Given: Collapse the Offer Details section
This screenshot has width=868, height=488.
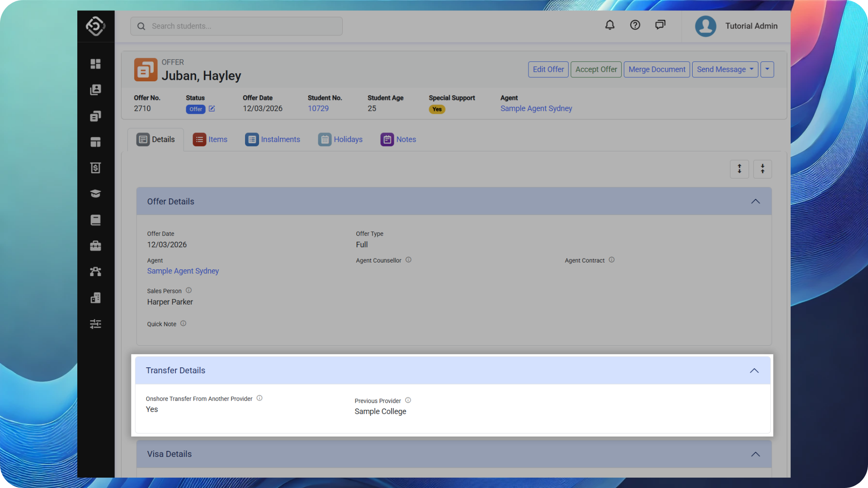Looking at the screenshot, I should click(x=755, y=202).
